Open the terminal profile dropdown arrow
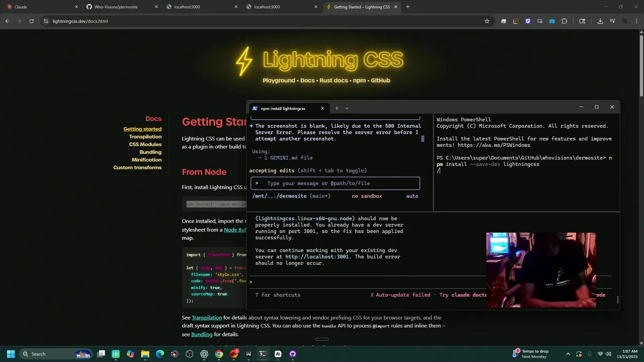The height and width of the screenshot is (362, 644). point(347,108)
